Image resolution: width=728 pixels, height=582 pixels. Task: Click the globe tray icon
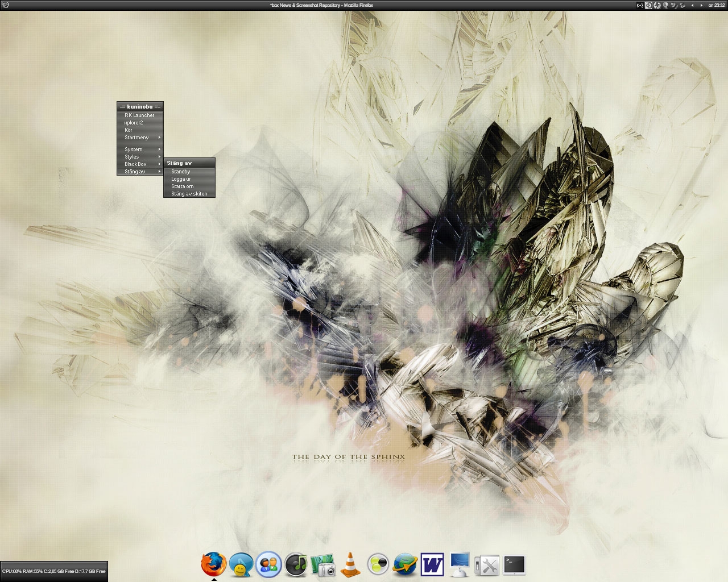657,5
